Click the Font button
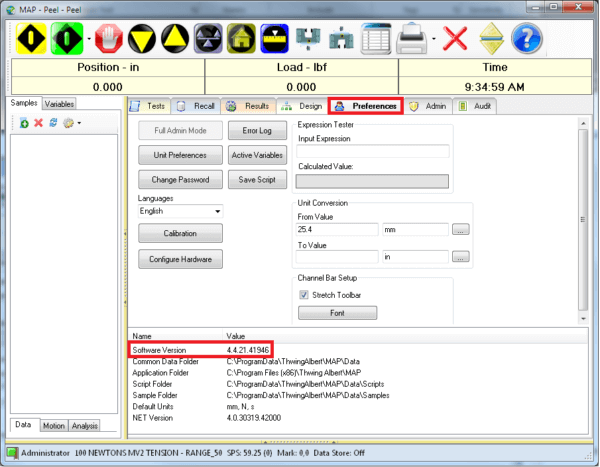Image resolution: width=600 pixels, height=467 pixels. pyautogui.click(x=338, y=313)
